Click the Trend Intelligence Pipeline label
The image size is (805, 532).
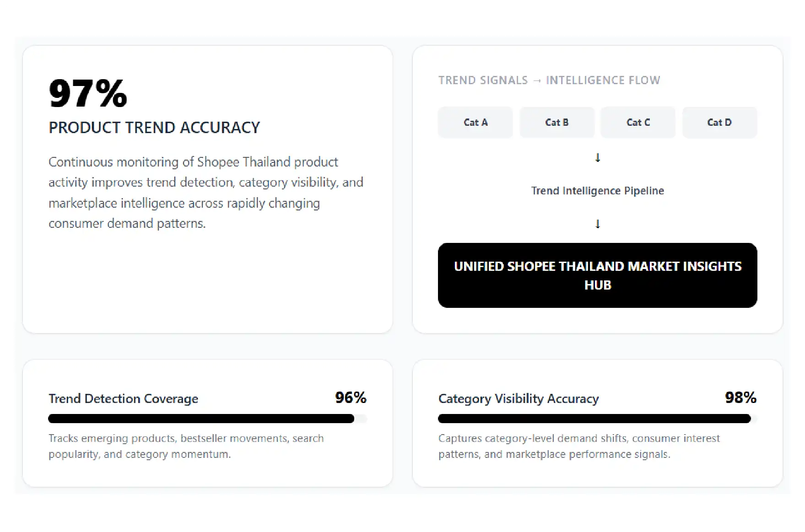(x=597, y=191)
